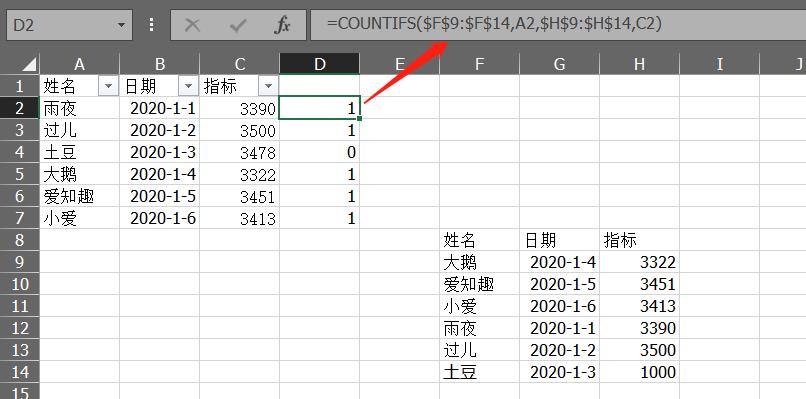Open the 指标 column filter dropdown

pyautogui.click(x=268, y=86)
